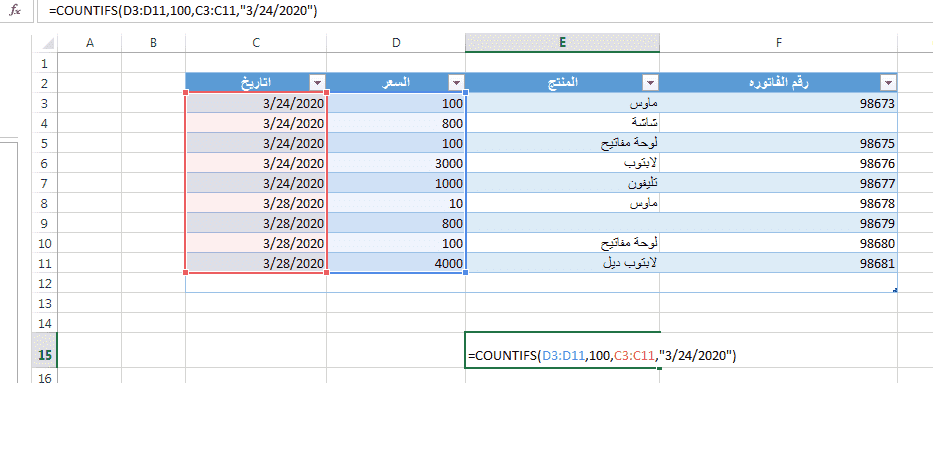Click invoice number cell 98678
933x460 pixels.
778,203
